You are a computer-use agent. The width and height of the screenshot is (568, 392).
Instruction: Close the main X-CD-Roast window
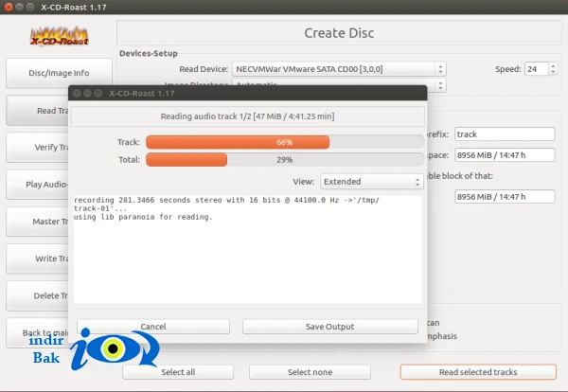(9, 7)
